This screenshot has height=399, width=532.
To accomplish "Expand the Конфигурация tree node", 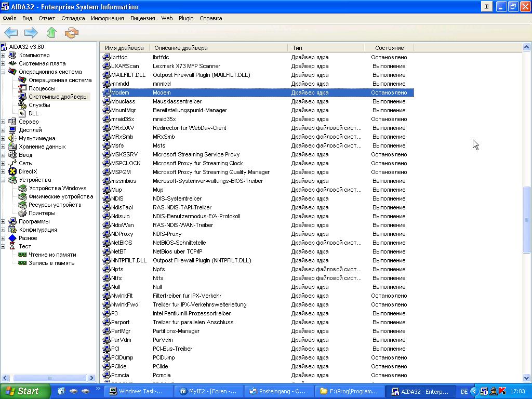I will pyautogui.click(x=3, y=230).
